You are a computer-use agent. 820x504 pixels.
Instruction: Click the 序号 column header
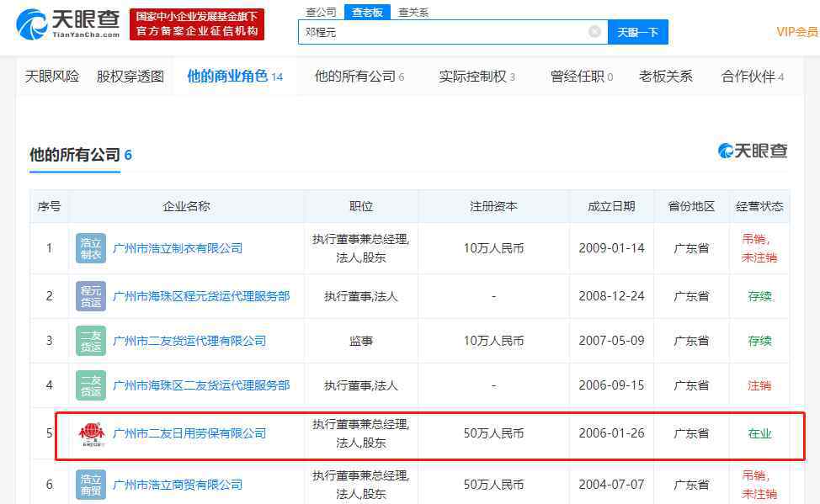click(x=49, y=206)
